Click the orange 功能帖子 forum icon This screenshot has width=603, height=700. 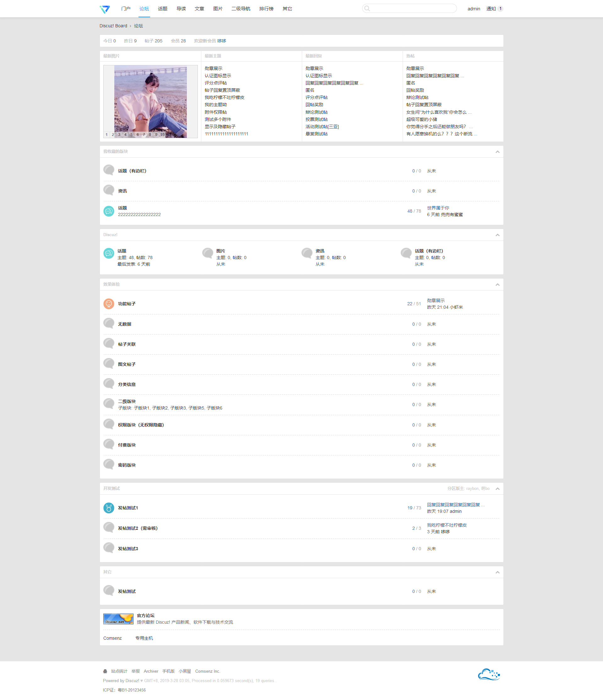tap(109, 304)
